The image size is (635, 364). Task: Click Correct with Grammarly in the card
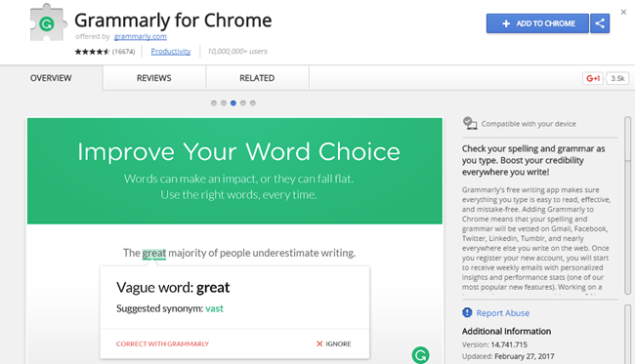pos(162,344)
